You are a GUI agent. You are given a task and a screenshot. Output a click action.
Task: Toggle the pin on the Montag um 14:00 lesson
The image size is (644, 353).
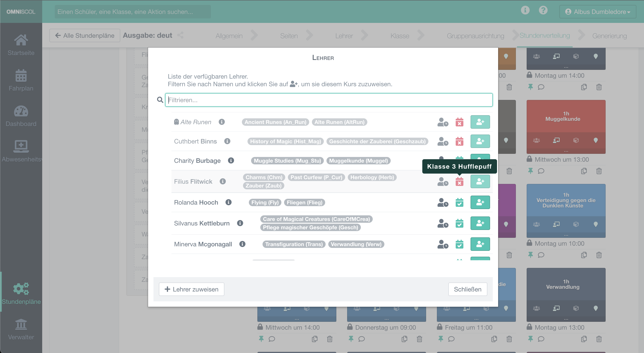(x=530, y=87)
